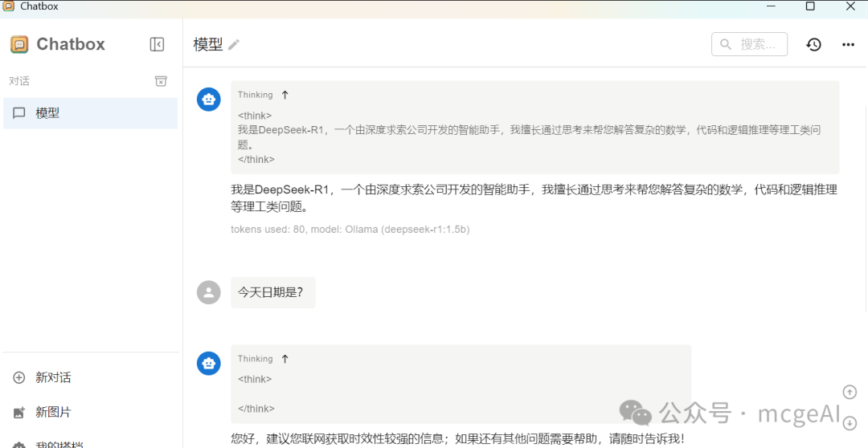
Task: Collapse the second Thinking block arrow
Action: (x=285, y=358)
